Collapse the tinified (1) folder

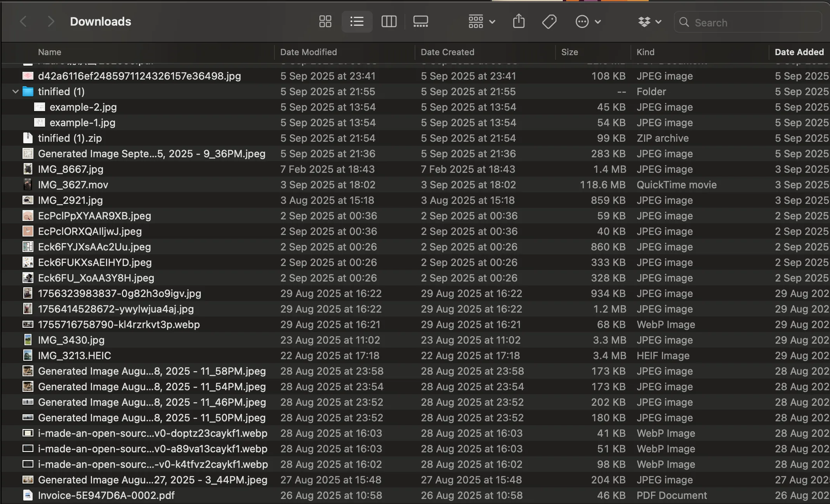[16, 92]
